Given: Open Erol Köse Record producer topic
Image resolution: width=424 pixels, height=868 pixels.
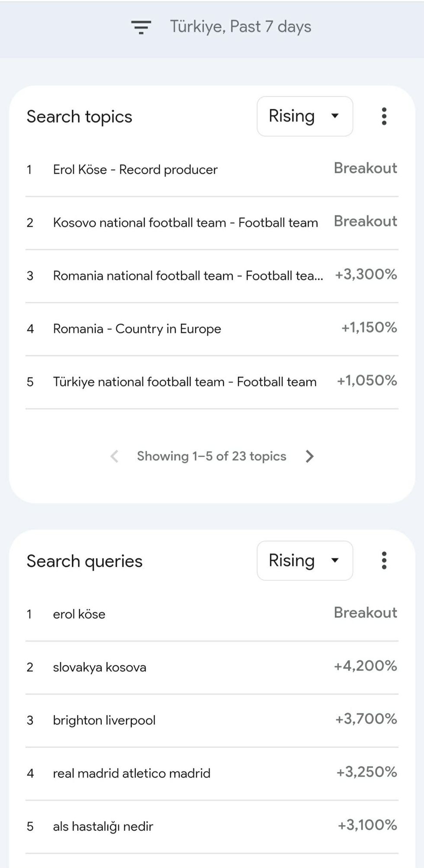Looking at the screenshot, I should (x=135, y=169).
